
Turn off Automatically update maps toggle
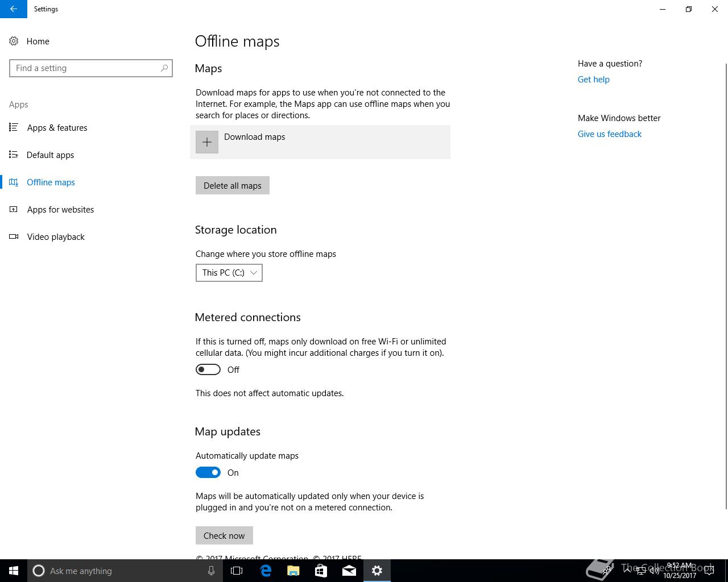pyautogui.click(x=208, y=472)
